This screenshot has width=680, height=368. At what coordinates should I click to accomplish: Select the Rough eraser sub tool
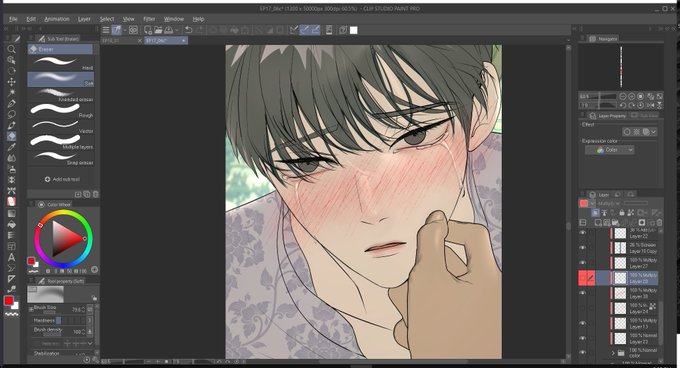tap(61, 111)
